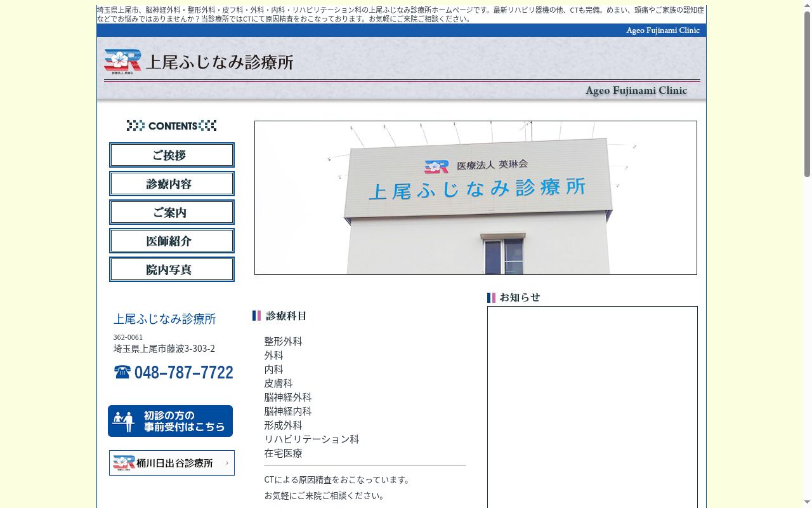Click the 内科 department entry
The width and height of the screenshot is (812, 508).
[274, 370]
